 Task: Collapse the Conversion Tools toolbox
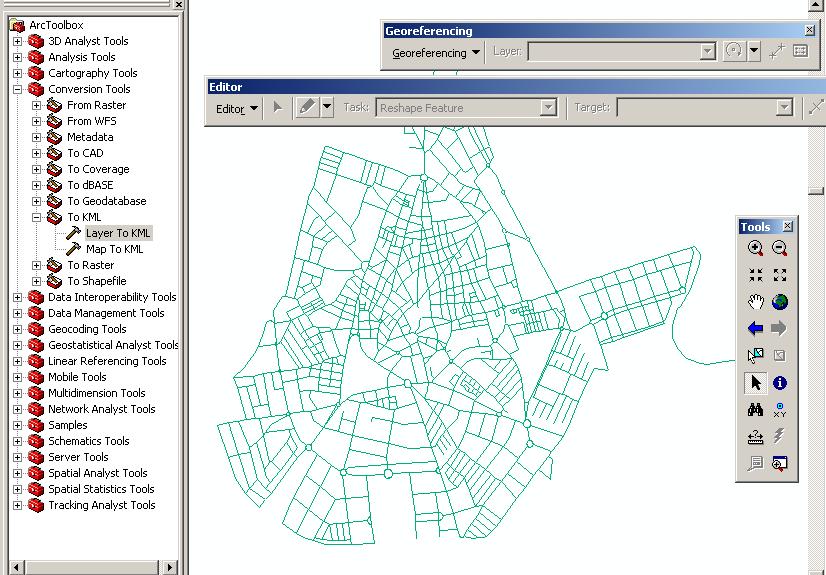pos(17,89)
